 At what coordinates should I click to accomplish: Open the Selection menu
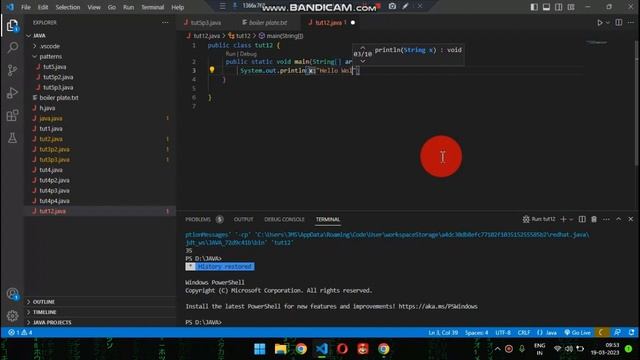pyautogui.click(x=68, y=7)
